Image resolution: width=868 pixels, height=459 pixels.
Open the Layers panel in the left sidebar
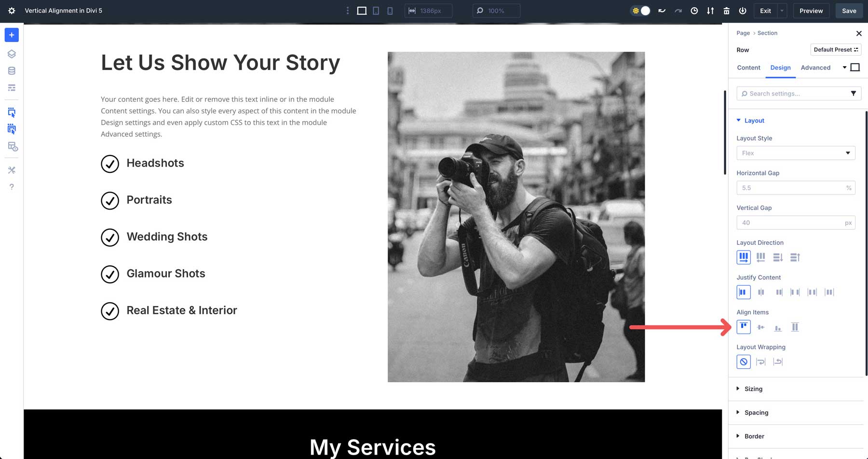[11, 54]
